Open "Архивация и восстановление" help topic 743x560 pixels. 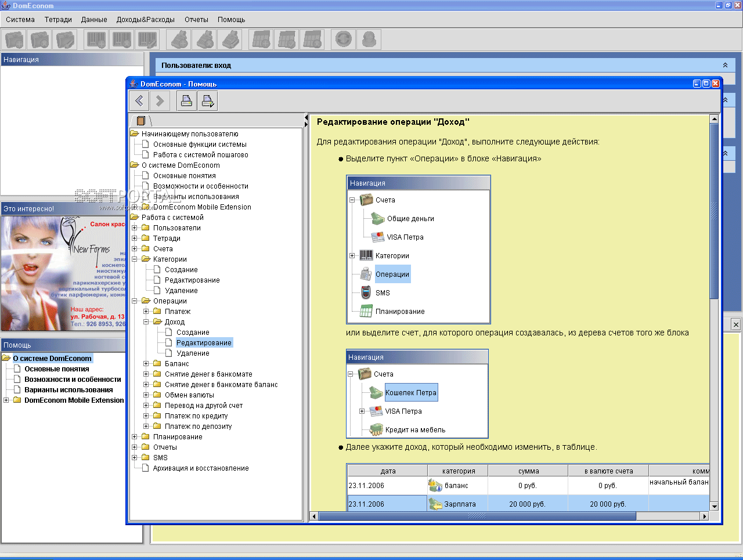point(201,468)
